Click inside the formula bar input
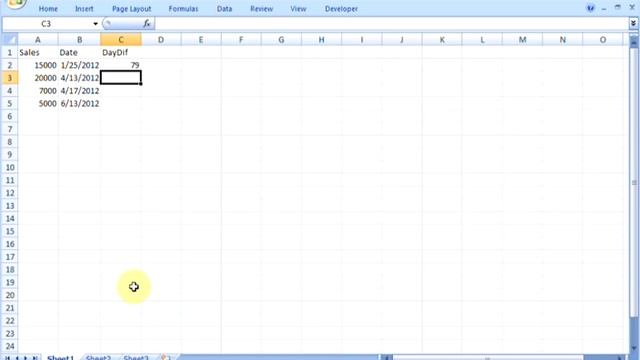This screenshot has height=360, width=640. pos(391,24)
